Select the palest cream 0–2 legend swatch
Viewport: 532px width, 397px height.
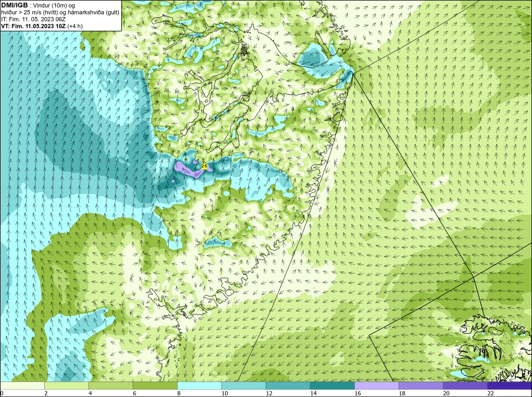pyautogui.click(x=22, y=385)
